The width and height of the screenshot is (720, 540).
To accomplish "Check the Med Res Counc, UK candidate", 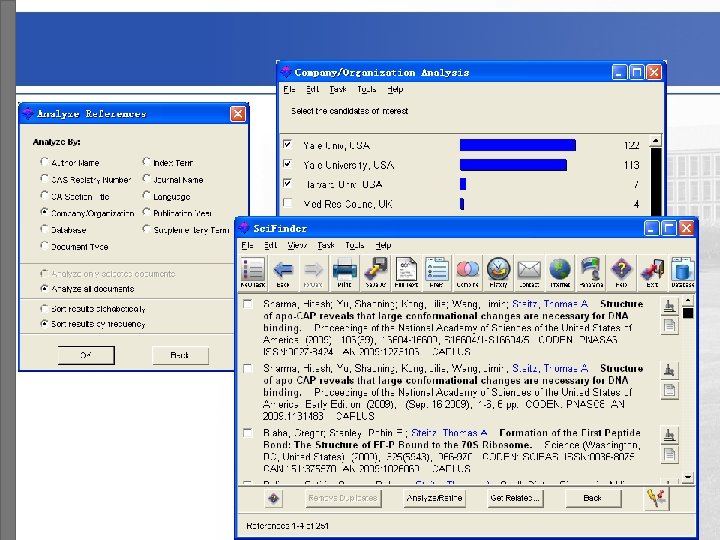I will [x=287, y=203].
